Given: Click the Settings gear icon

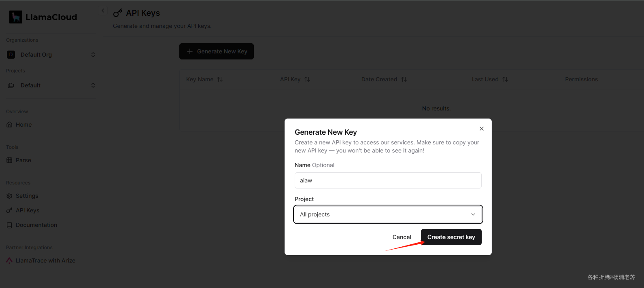Looking at the screenshot, I should click(9, 196).
